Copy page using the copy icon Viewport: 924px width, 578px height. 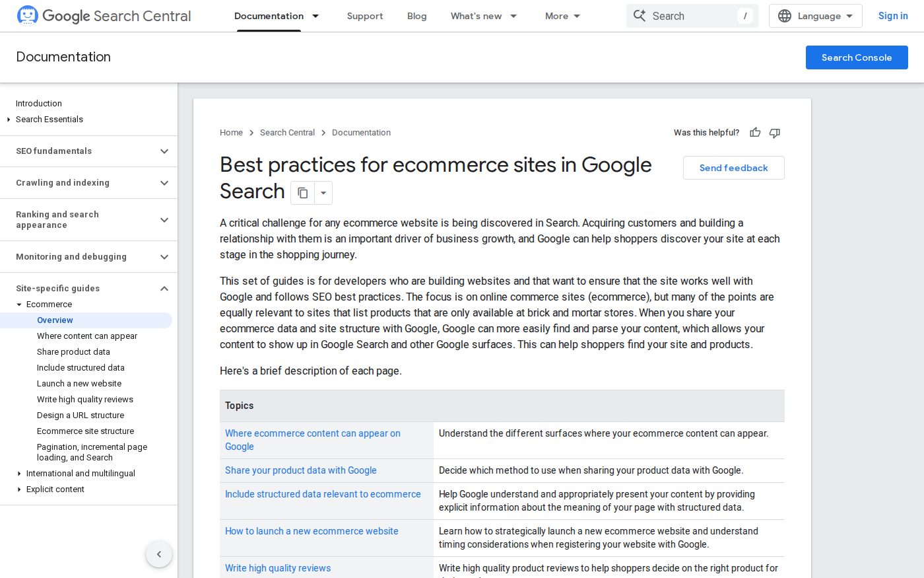[x=303, y=193]
